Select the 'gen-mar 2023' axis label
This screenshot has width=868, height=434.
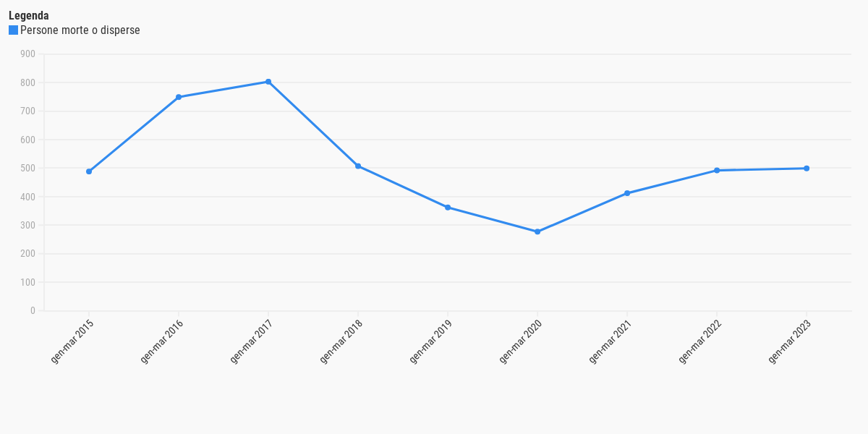791,341
